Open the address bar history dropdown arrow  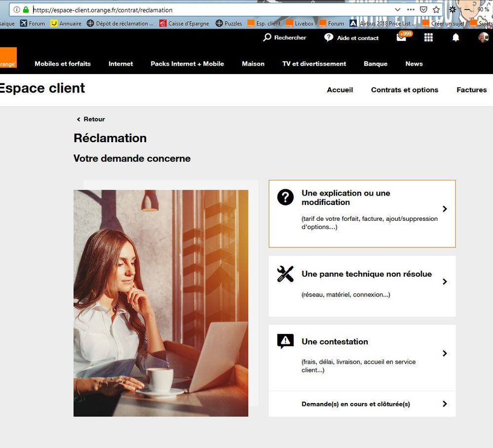click(397, 10)
